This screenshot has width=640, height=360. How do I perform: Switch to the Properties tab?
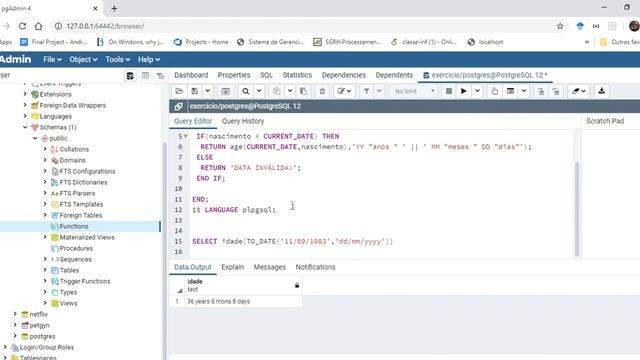[234, 75]
